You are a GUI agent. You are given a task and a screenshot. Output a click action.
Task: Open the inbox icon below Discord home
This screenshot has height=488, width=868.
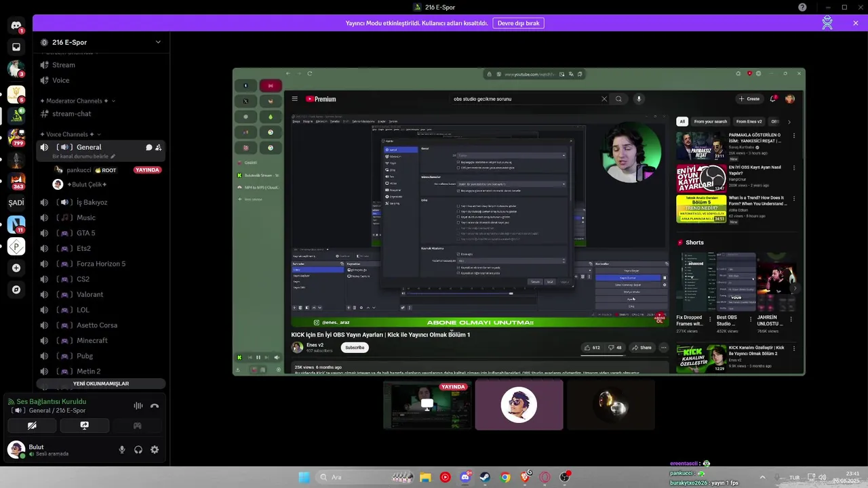coord(16,47)
